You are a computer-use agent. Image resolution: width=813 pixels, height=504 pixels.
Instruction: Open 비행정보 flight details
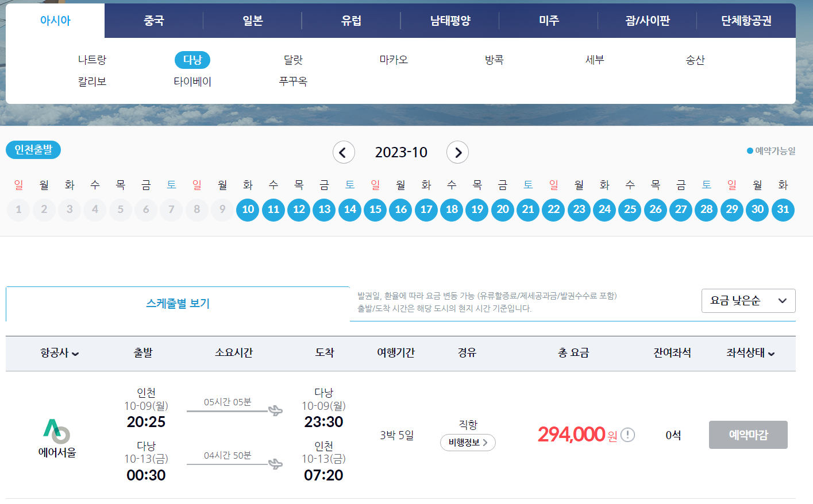[467, 443]
